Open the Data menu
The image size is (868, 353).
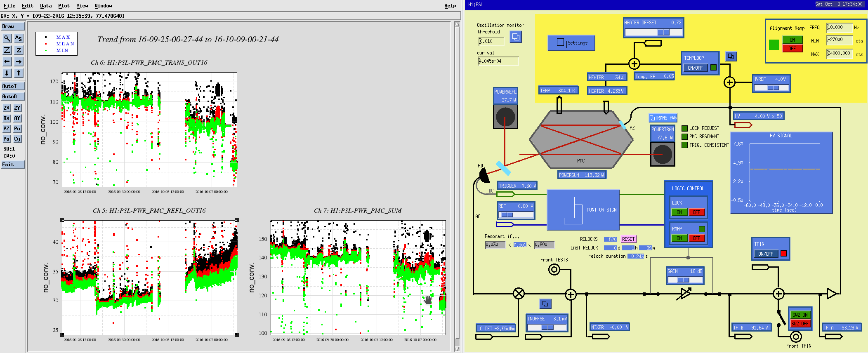pos(46,6)
